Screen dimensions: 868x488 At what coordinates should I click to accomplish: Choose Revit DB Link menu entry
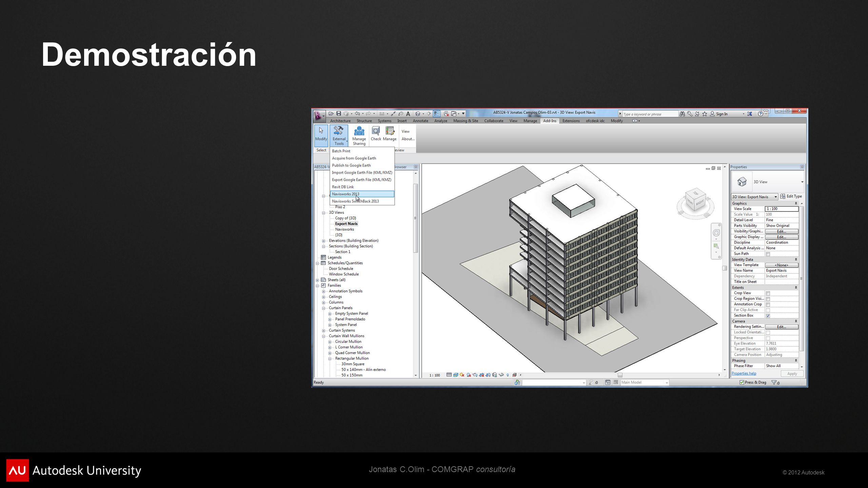coord(362,187)
